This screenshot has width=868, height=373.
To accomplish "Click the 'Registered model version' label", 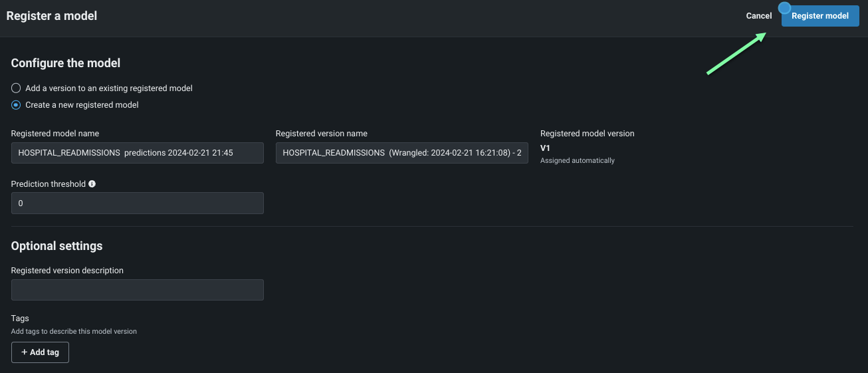I will tap(587, 134).
